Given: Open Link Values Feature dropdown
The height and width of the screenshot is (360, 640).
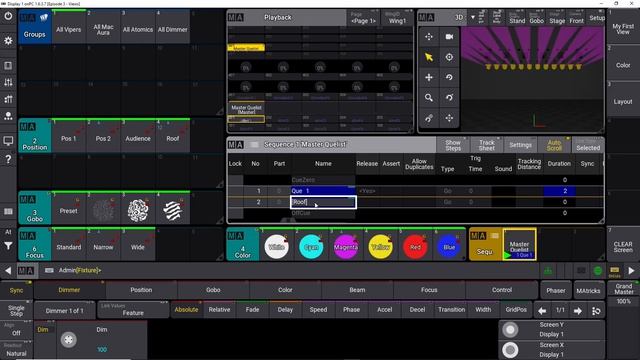Looking at the screenshot, I should [133, 310].
